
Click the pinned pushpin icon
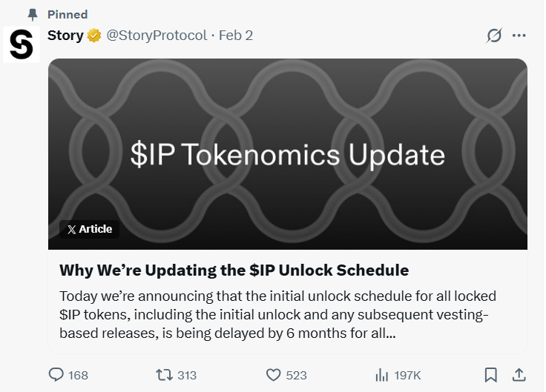(32, 15)
